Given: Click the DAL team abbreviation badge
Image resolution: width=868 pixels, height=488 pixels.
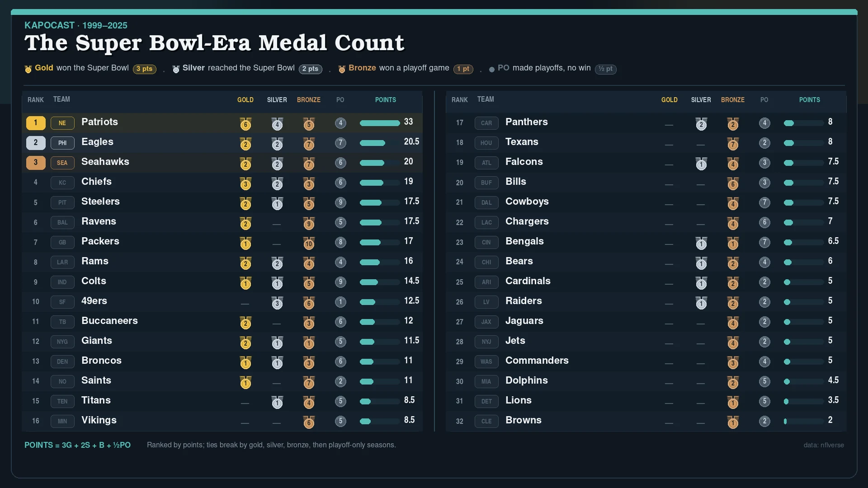Looking at the screenshot, I should (x=486, y=202).
